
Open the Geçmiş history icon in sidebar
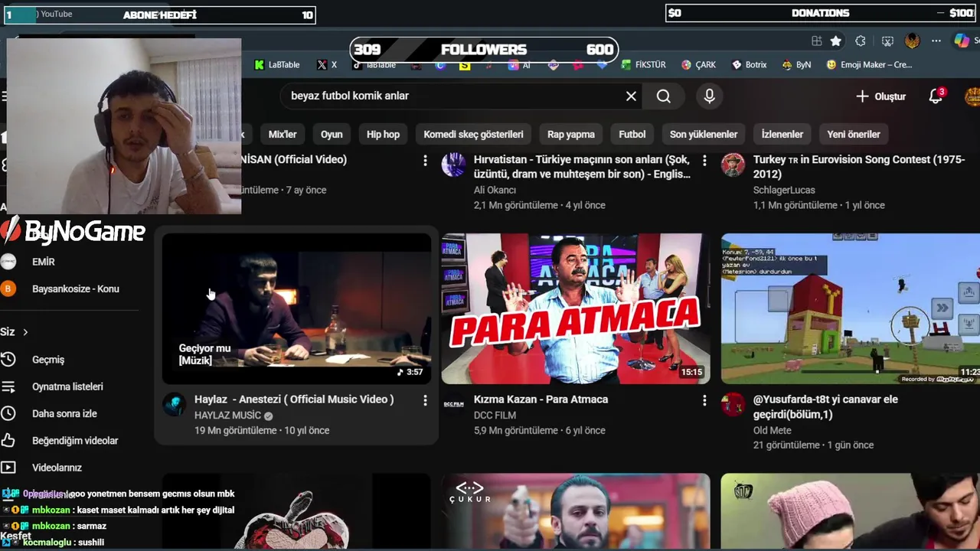8,360
